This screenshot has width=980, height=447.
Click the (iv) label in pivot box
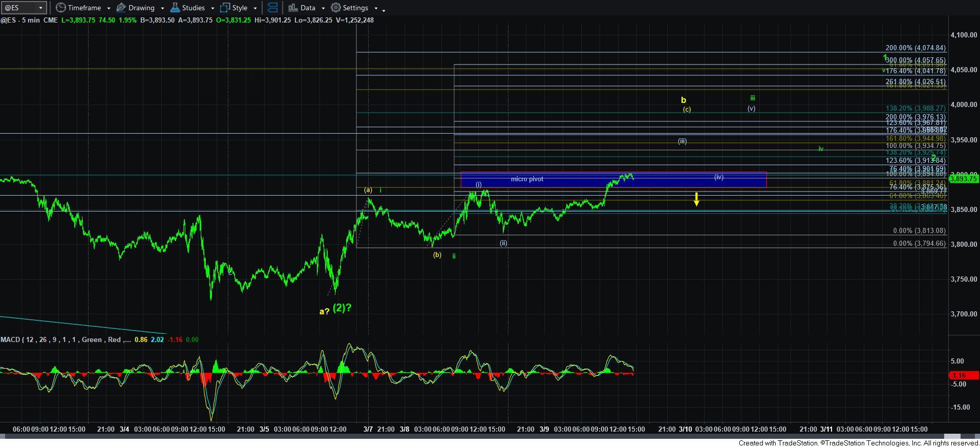point(719,177)
